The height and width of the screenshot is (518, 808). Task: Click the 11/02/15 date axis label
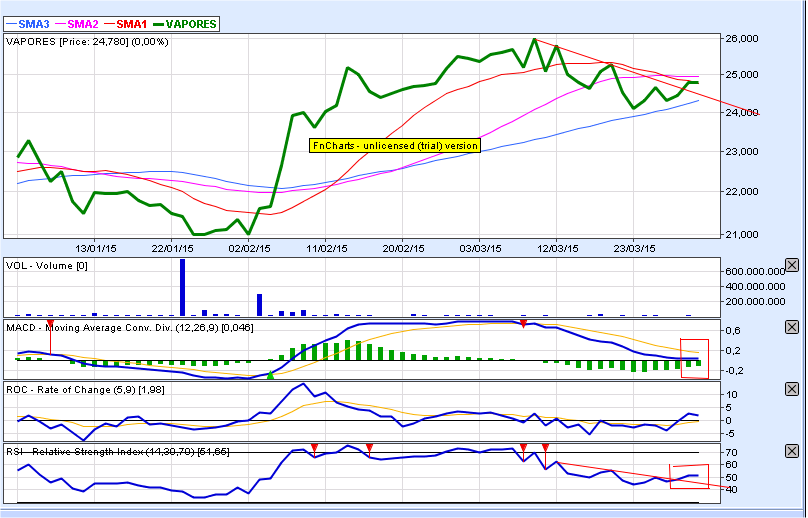pyautogui.click(x=326, y=247)
